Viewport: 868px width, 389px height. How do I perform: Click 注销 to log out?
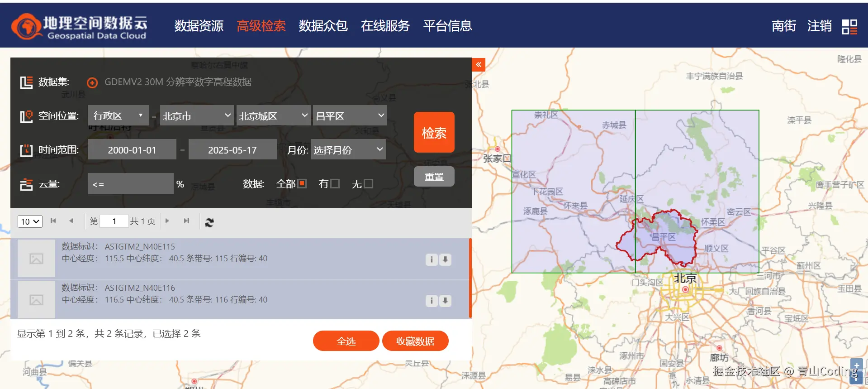819,26
